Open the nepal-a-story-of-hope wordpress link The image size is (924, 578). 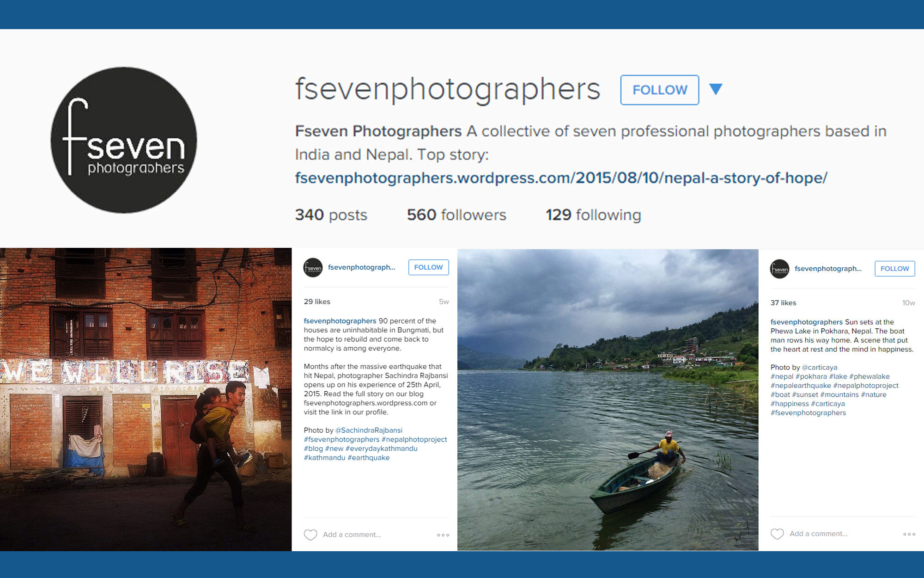click(x=561, y=178)
